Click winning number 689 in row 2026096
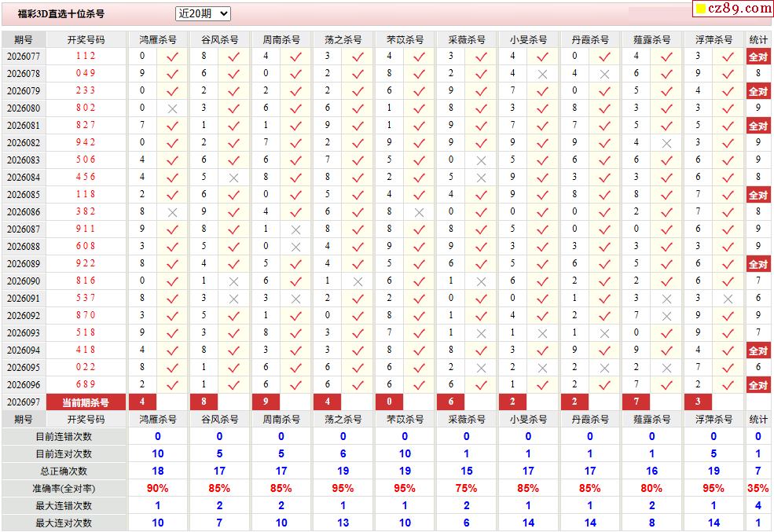774x532 pixels. [86, 385]
